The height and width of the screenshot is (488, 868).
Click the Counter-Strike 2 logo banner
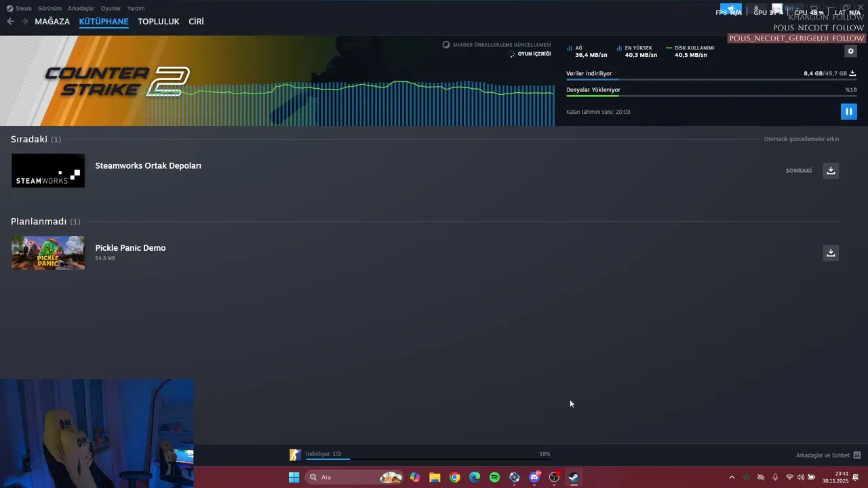click(x=117, y=81)
